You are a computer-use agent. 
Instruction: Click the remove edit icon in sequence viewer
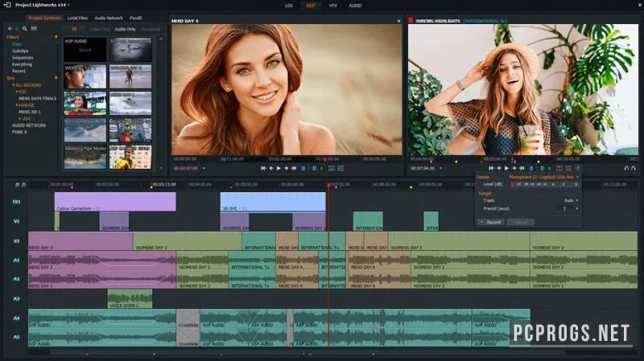pyautogui.click(x=559, y=168)
